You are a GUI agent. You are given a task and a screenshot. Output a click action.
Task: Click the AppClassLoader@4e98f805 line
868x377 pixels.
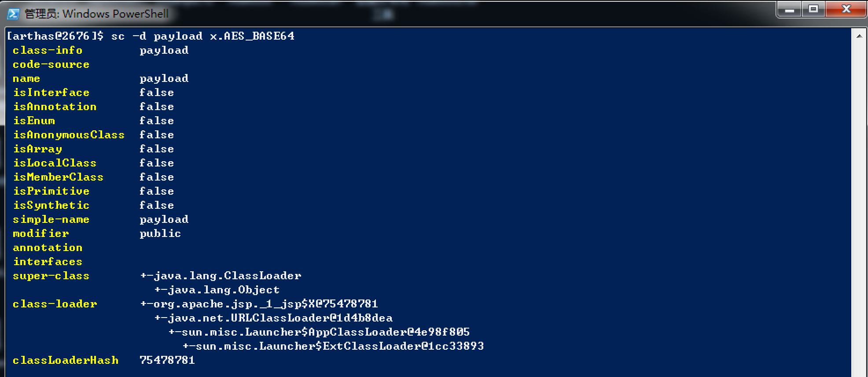[319, 332]
